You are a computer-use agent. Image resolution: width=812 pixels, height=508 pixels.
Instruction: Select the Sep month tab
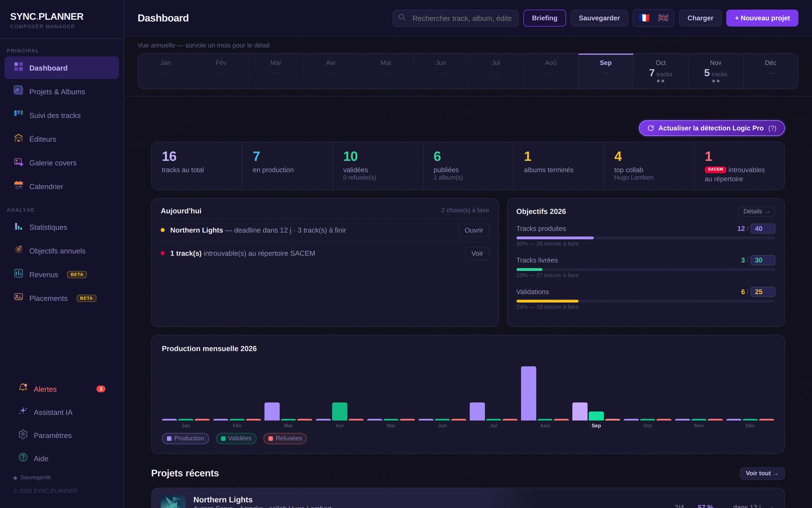click(x=605, y=71)
